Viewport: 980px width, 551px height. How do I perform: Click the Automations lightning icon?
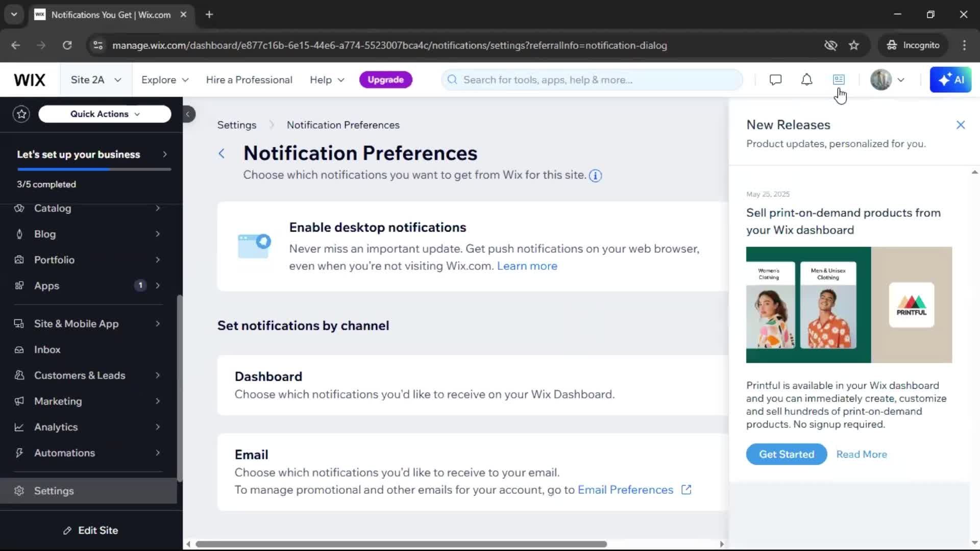coord(19,453)
